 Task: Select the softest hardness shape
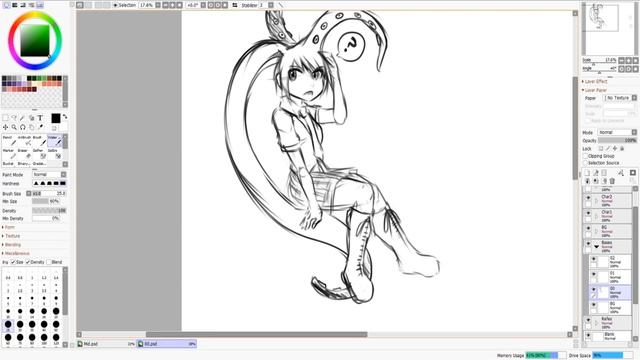click(x=36, y=184)
